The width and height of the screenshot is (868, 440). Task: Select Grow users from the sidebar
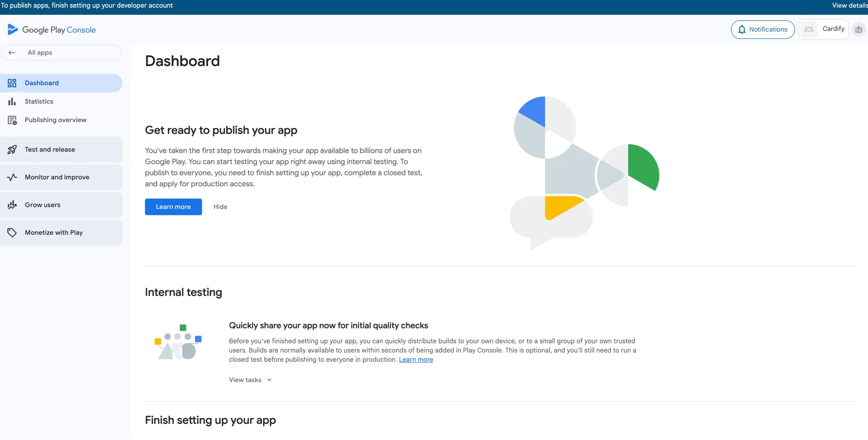pyautogui.click(x=42, y=205)
